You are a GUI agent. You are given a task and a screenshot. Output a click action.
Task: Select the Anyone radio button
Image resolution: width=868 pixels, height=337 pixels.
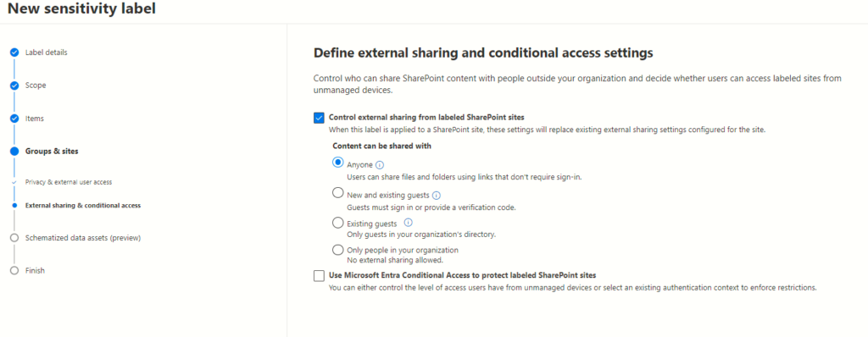(337, 163)
